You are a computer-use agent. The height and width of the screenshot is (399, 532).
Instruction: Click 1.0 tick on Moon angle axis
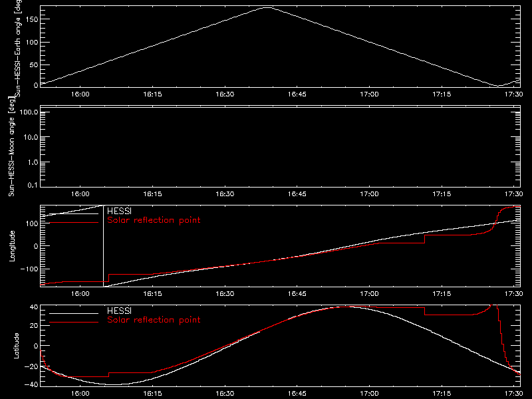33,162
